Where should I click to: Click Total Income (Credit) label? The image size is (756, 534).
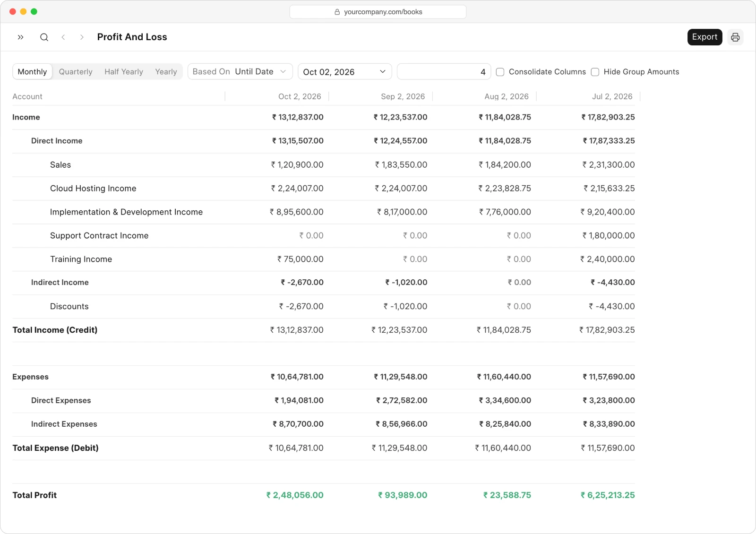pyautogui.click(x=55, y=330)
